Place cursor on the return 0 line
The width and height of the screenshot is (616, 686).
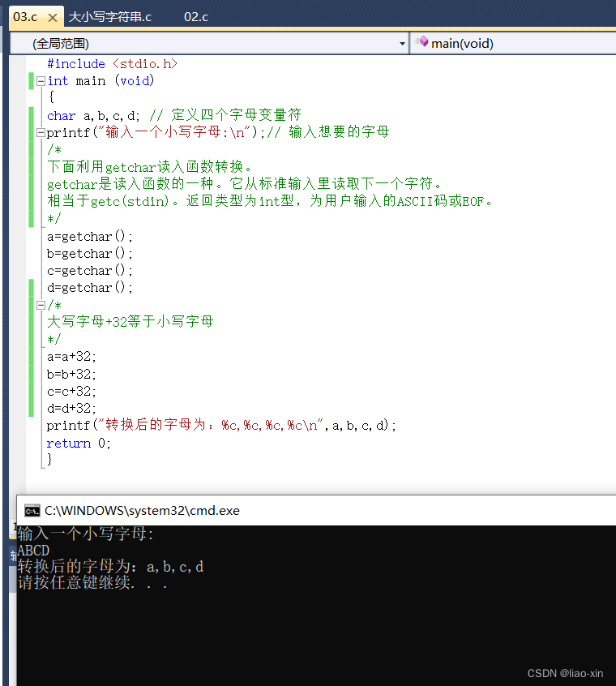point(79,443)
